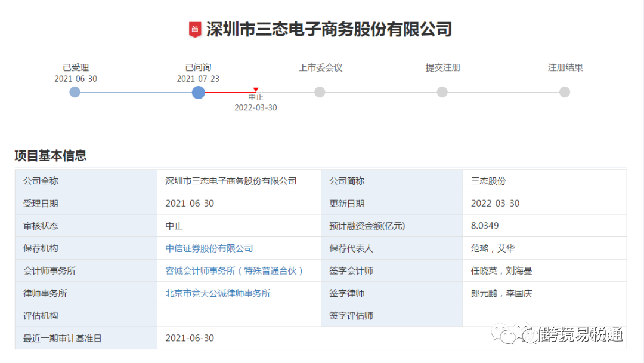
Task: Click the 公司全称 value cell in the table
Action: tap(239, 181)
